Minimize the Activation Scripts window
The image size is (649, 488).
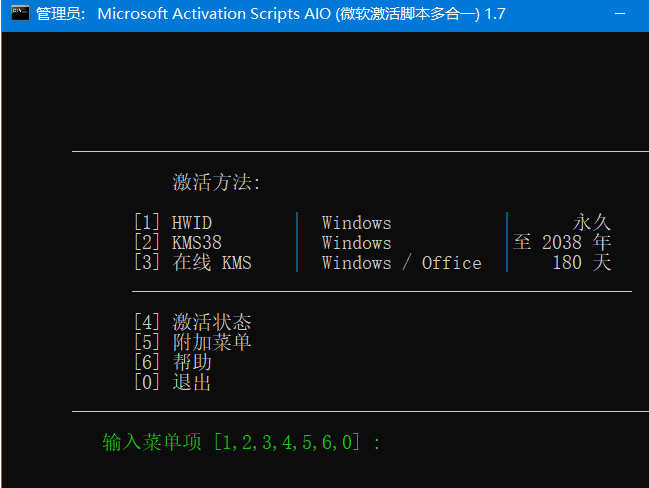[620, 14]
